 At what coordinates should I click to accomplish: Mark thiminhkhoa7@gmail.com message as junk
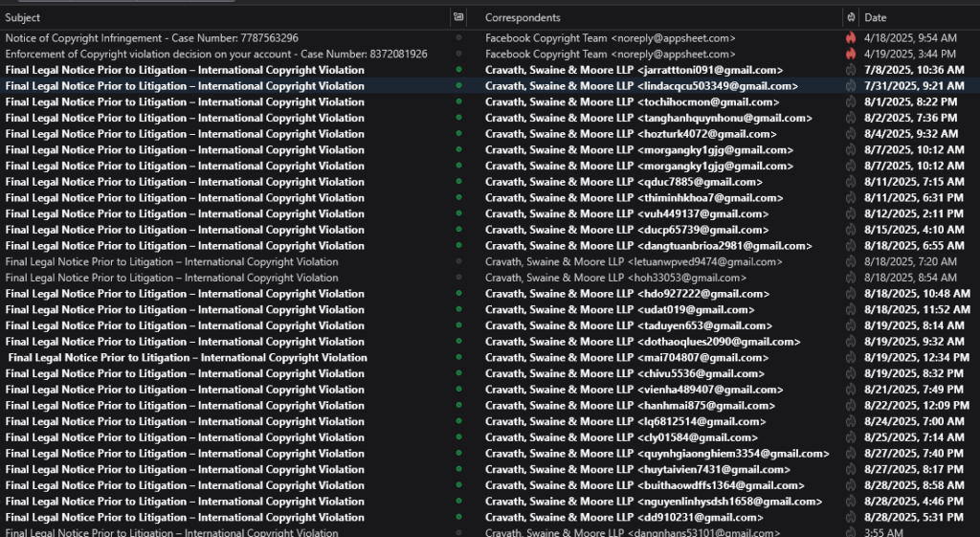click(x=851, y=198)
